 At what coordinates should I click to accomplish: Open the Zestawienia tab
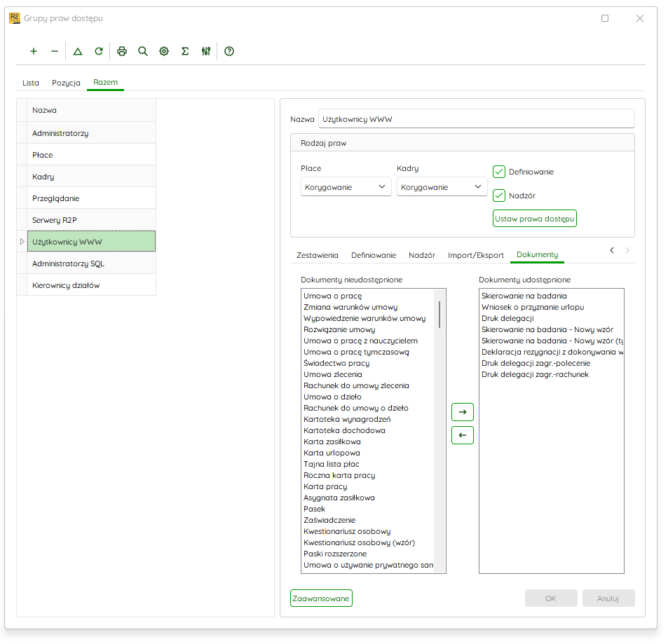pyautogui.click(x=318, y=255)
